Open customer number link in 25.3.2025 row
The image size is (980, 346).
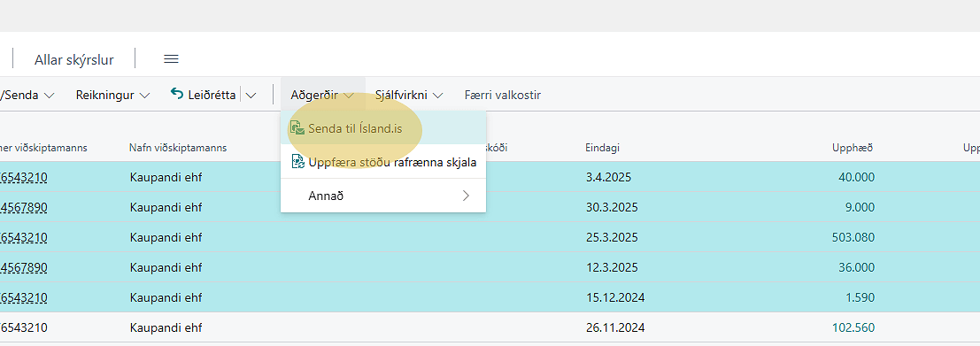click(24, 237)
